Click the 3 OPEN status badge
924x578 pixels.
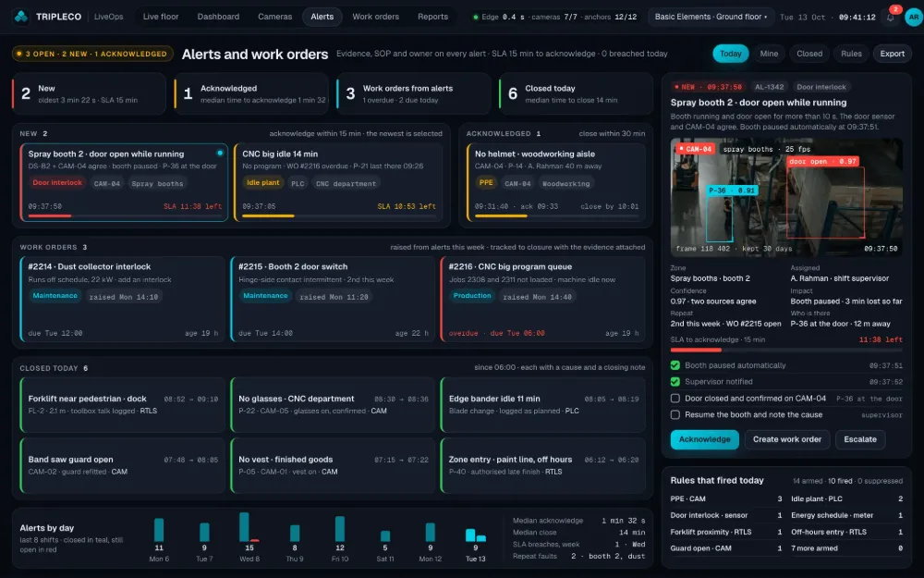tap(92, 54)
